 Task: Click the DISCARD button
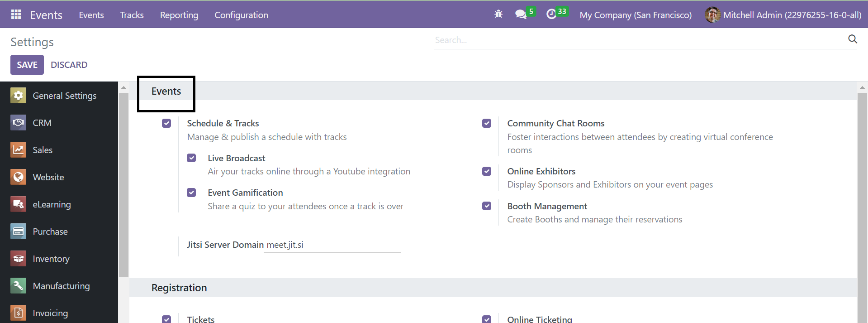(69, 65)
